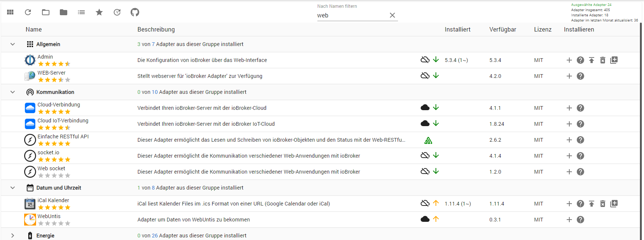Toggle the list view icon in toolbar
The height and width of the screenshot is (240, 644).
81,12
